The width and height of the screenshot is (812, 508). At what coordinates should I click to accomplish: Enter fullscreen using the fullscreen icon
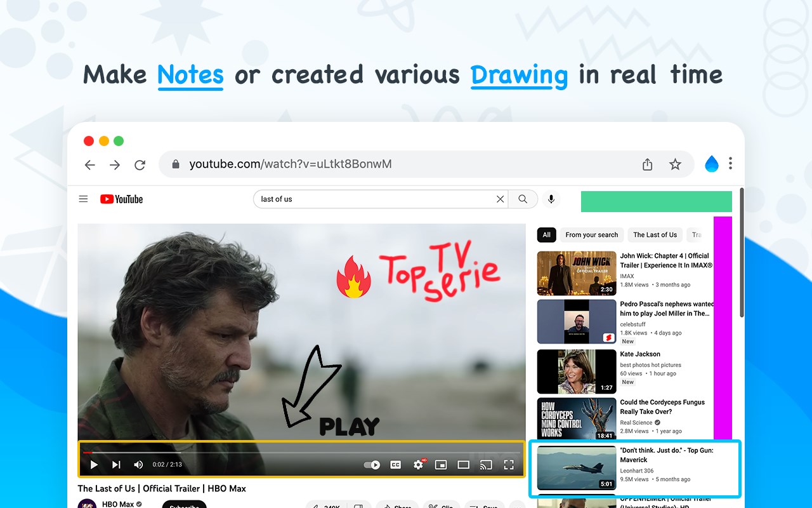(509, 465)
